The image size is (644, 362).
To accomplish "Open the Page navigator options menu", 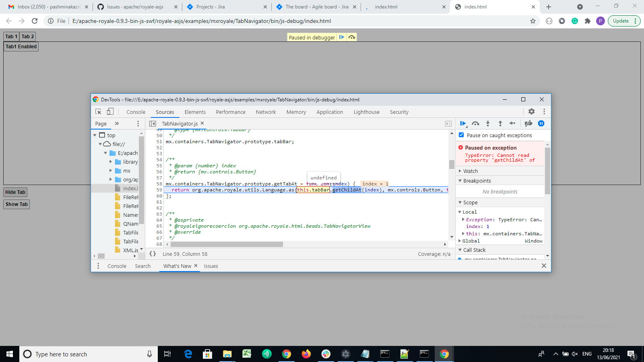I will [x=138, y=123].
